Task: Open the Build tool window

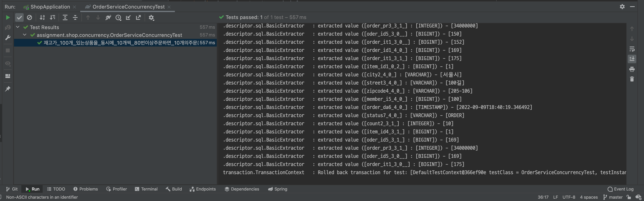Action: 174,189
